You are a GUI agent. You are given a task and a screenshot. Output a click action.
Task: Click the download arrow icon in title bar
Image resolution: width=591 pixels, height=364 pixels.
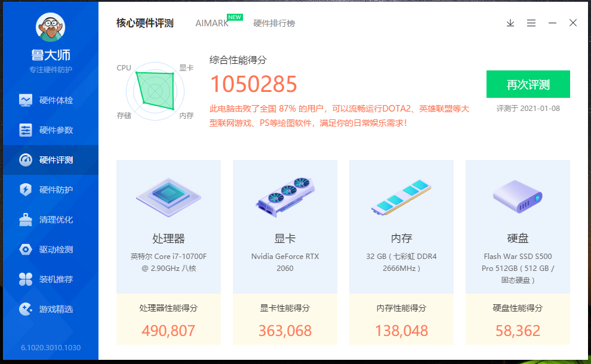click(x=510, y=23)
